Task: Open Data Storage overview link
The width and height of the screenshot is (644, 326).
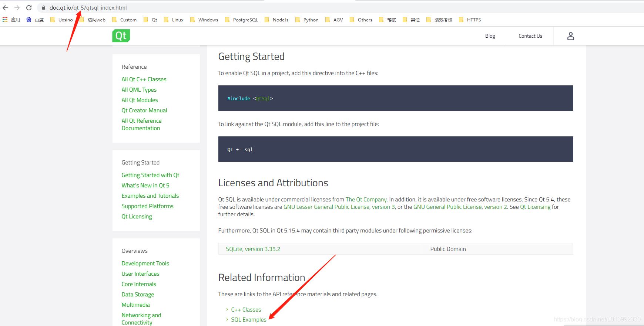Action: 138,294
